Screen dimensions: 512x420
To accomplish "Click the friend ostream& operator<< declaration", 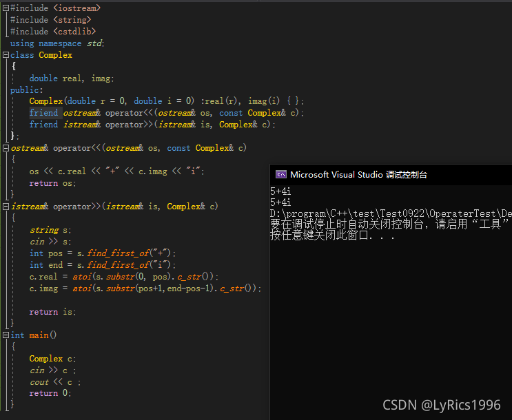I will click(167, 113).
